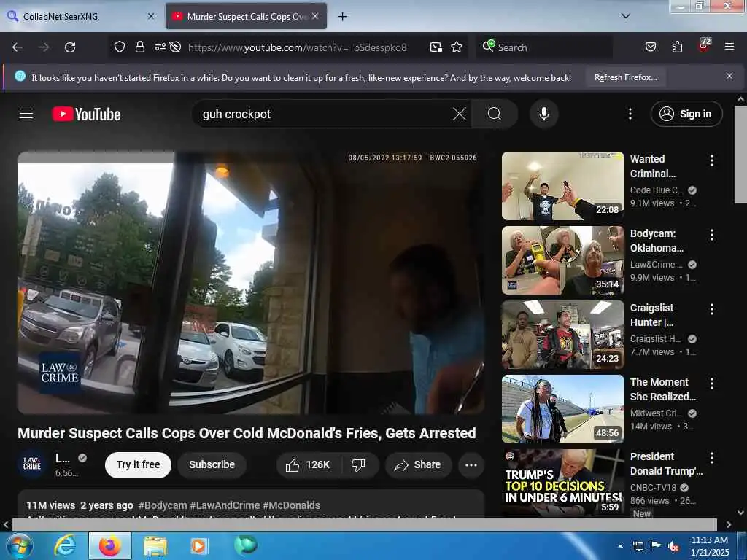
Task: Go back with the browser back arrow
Action: coord(18,47)
